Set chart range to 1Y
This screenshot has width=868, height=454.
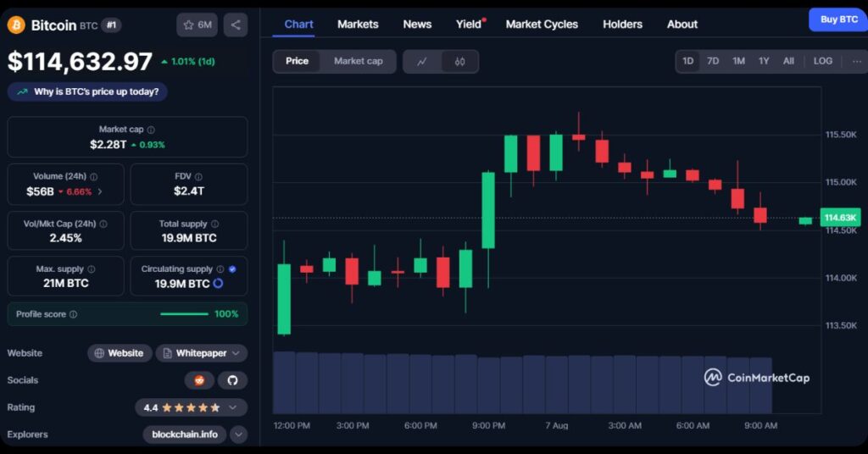(x=764, y=61)
